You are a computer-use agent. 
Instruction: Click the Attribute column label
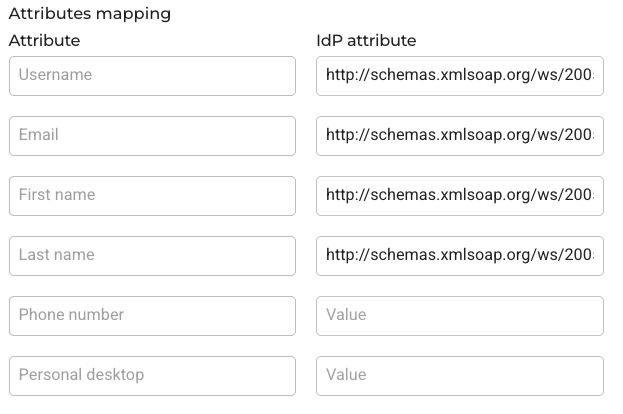[44, 41]
